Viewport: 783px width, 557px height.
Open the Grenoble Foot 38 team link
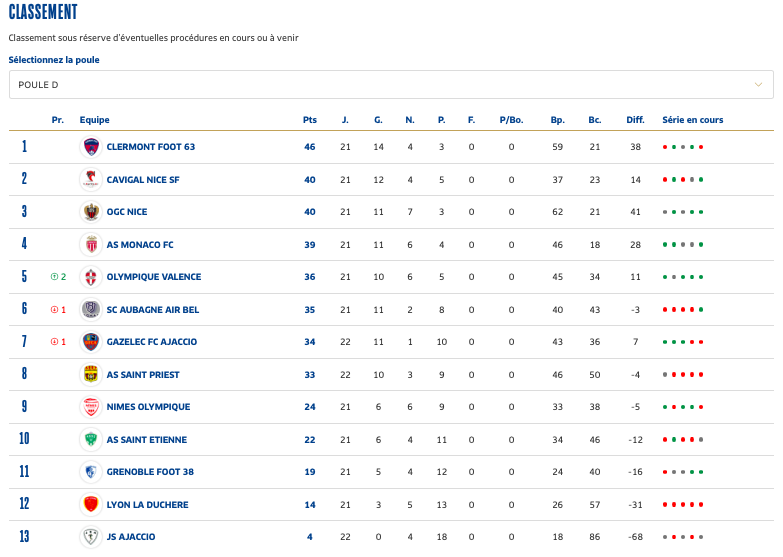[150, 472]
